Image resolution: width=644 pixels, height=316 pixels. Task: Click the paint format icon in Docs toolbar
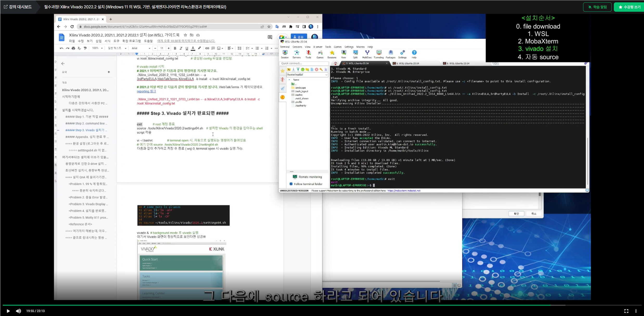[85, 48]
